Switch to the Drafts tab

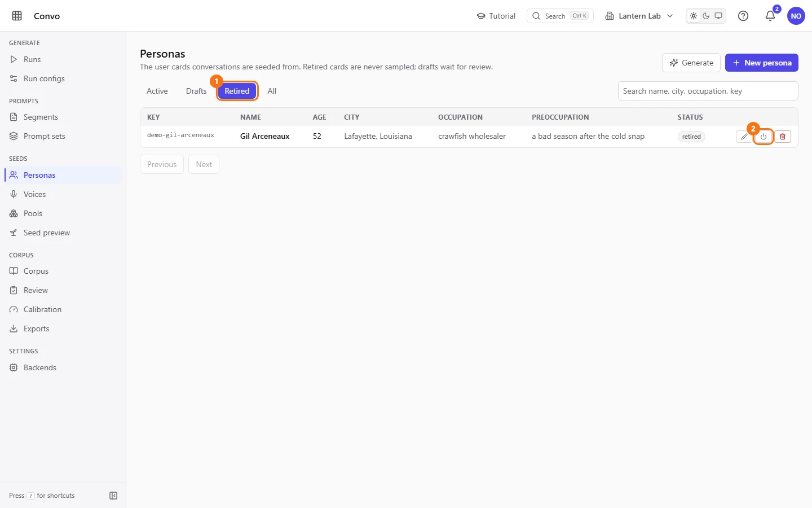(196, 91)
